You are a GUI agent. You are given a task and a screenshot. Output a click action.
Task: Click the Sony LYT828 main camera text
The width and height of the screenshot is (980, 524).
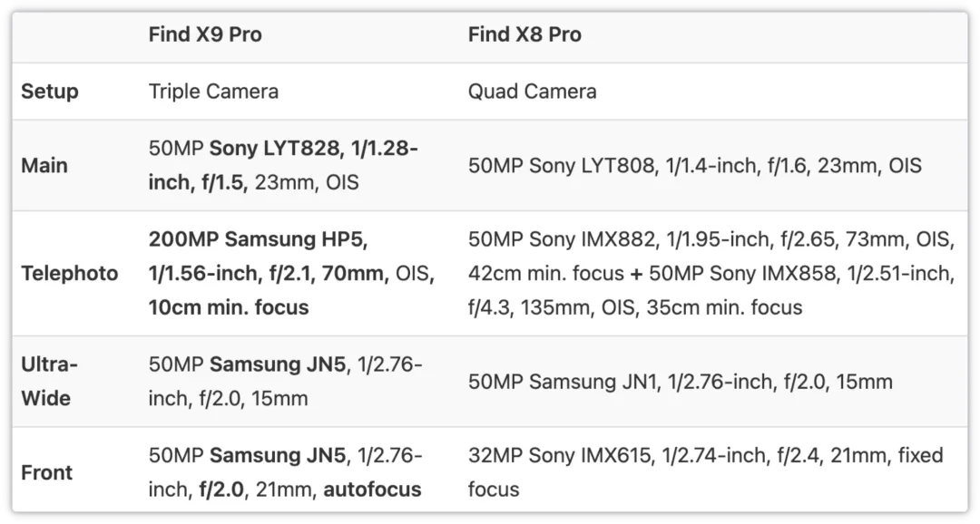coord(275,149)
